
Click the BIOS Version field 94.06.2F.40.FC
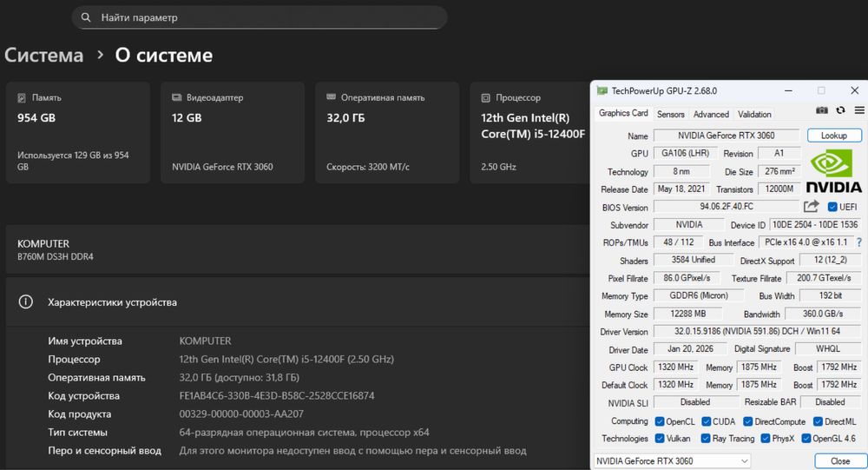coord(727,206)
